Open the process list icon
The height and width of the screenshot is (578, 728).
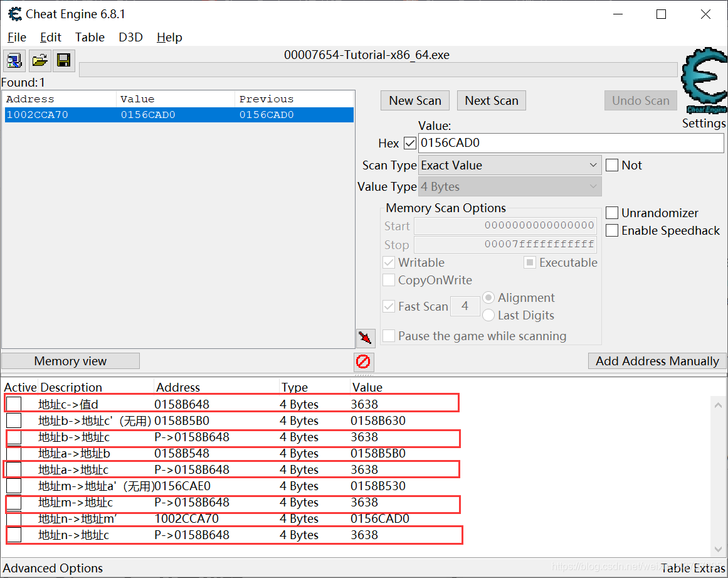(14, 61)
